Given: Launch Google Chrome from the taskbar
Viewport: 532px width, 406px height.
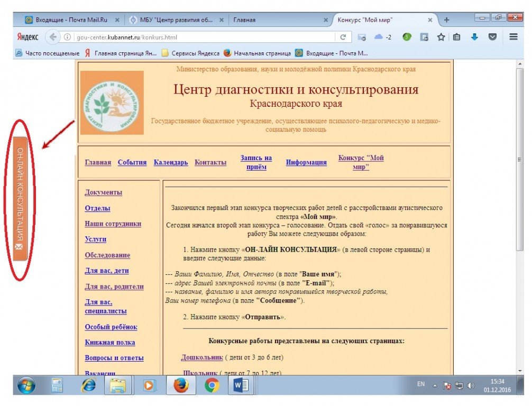Looking at the screenshot, I should (x=212, y=386).
